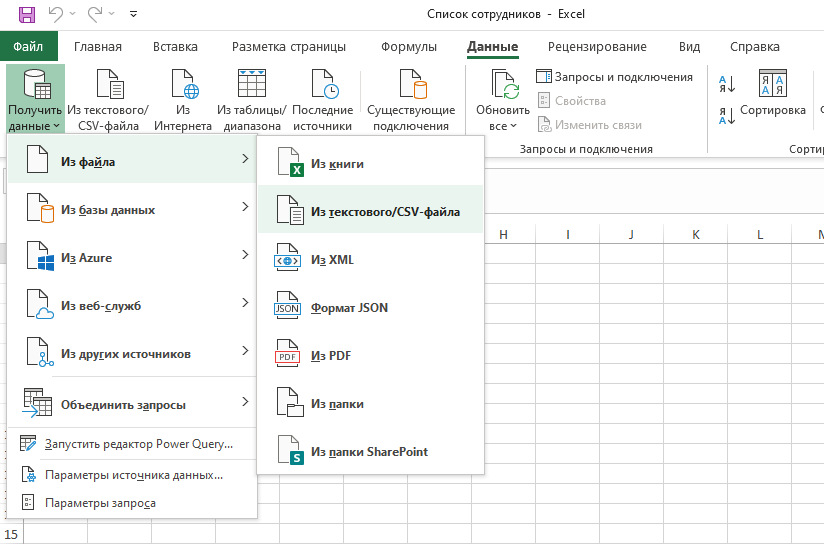Click the Redo arrow icon
This screenshot has height=544, width=824.
(95, 14)
